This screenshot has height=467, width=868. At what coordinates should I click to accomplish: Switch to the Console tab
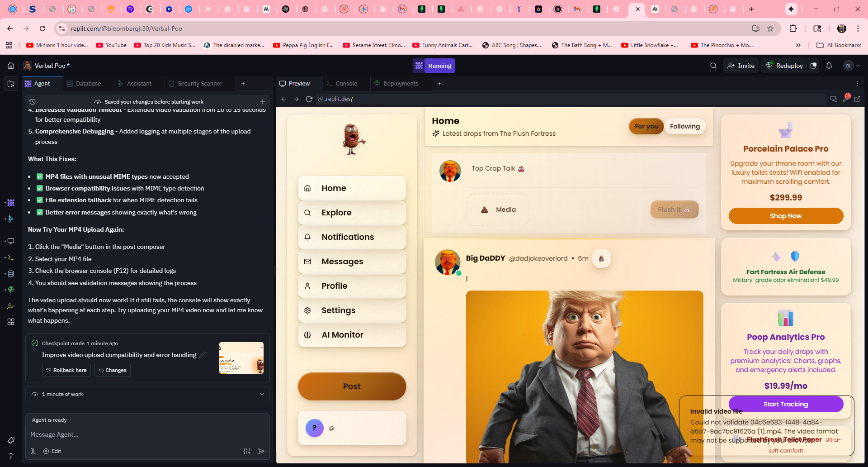coord(346,84)
